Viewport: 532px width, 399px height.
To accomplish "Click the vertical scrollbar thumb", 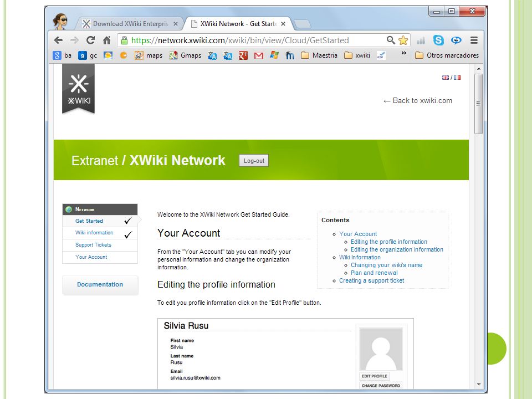I will click(478, 104).
